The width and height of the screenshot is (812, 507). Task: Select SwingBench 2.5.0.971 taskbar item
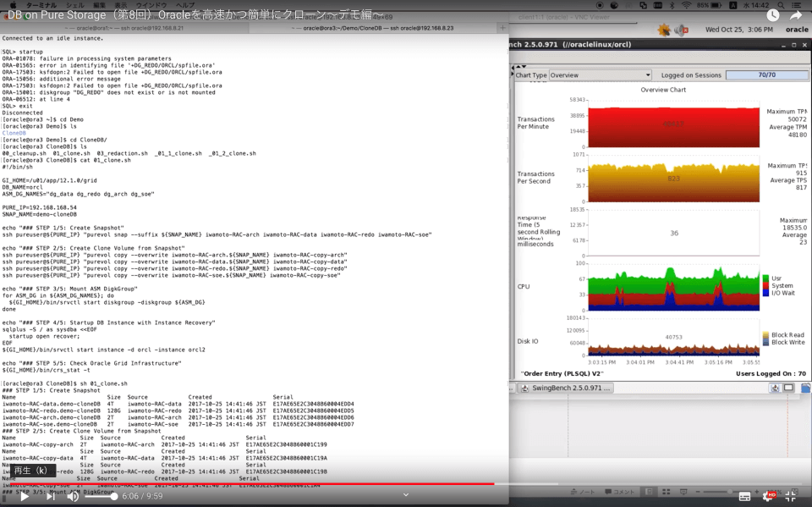coord(566,388)
